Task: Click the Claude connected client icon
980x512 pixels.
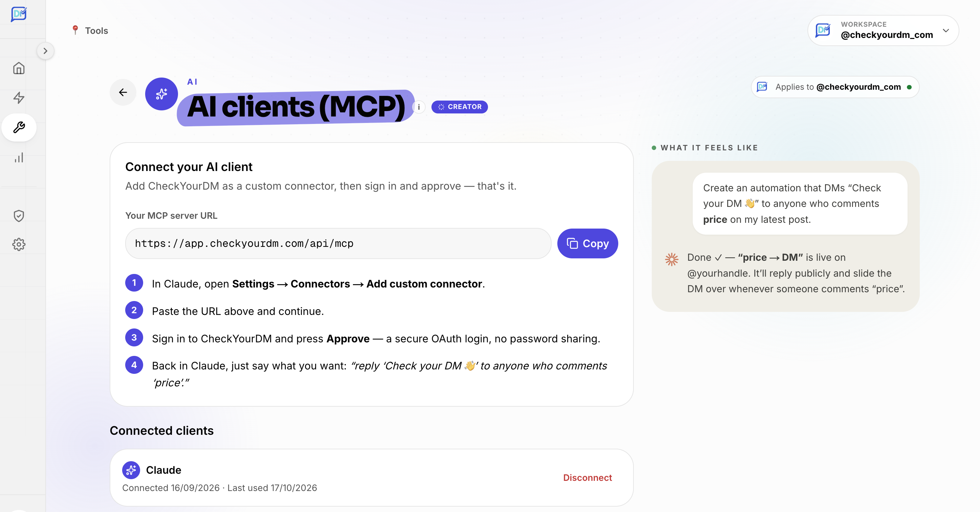Action: 131,470
